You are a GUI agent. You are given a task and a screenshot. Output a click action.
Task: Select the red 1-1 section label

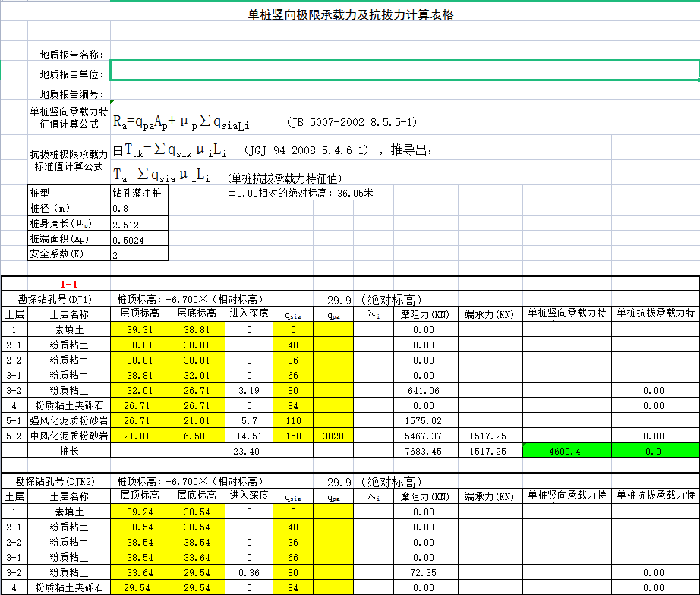click(69, 284)
